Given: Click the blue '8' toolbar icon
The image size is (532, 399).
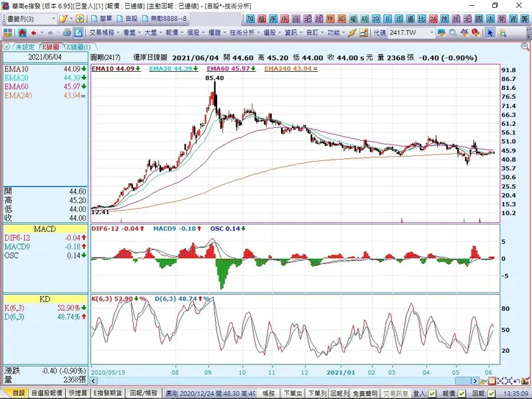Looking at the screenshot, I should point(387,19).
